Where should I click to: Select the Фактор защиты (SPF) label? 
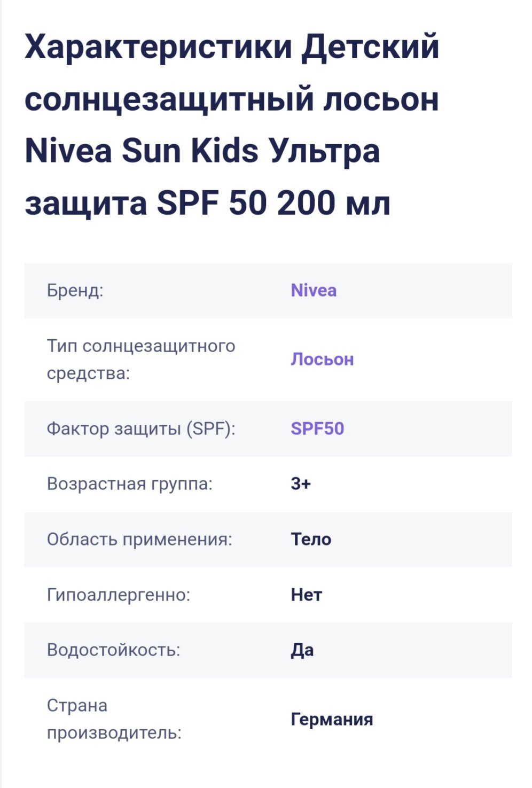pos(141,429)
